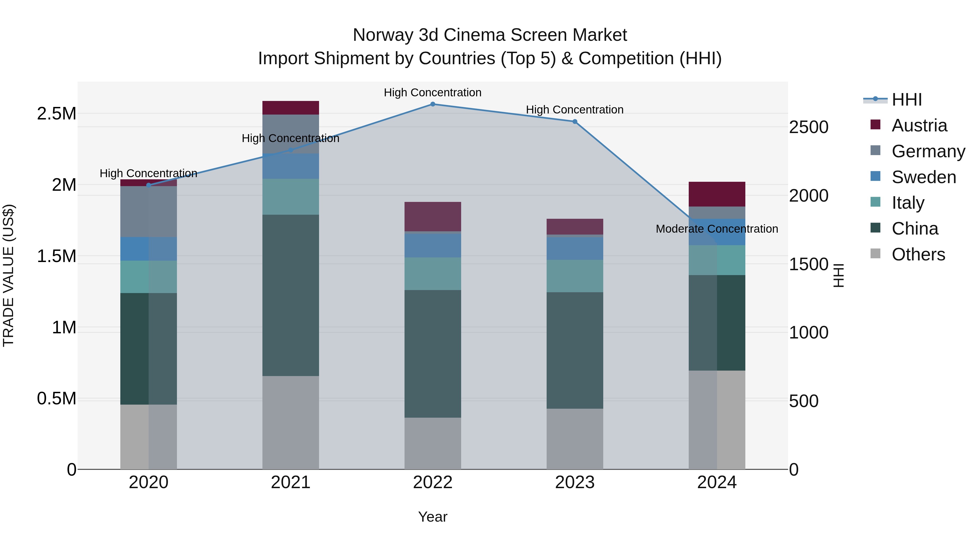Toggle the Germany legend entry

918,151
